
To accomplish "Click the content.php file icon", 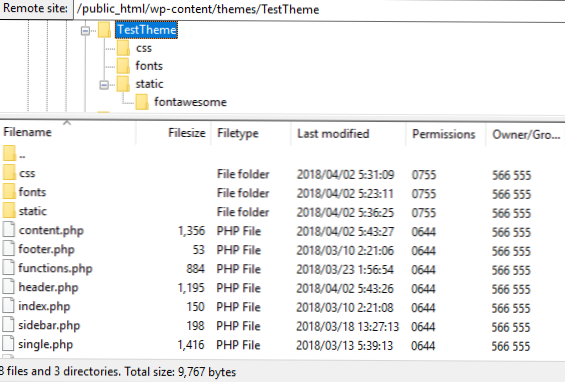I will point(9,230).
